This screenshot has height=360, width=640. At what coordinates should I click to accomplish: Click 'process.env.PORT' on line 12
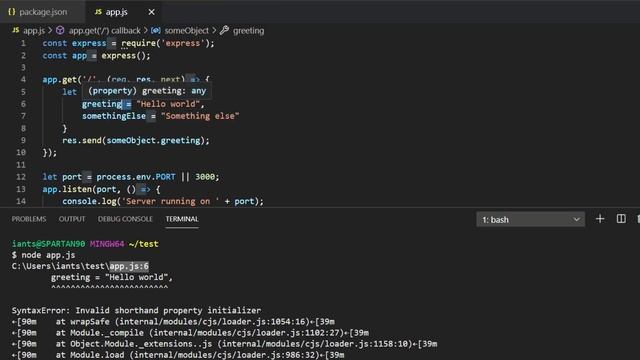136,177
